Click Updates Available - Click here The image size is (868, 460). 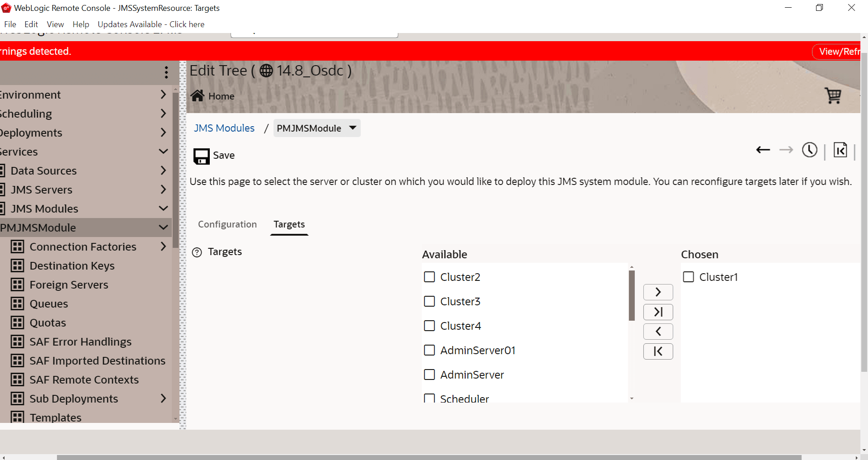pos(151,24)
